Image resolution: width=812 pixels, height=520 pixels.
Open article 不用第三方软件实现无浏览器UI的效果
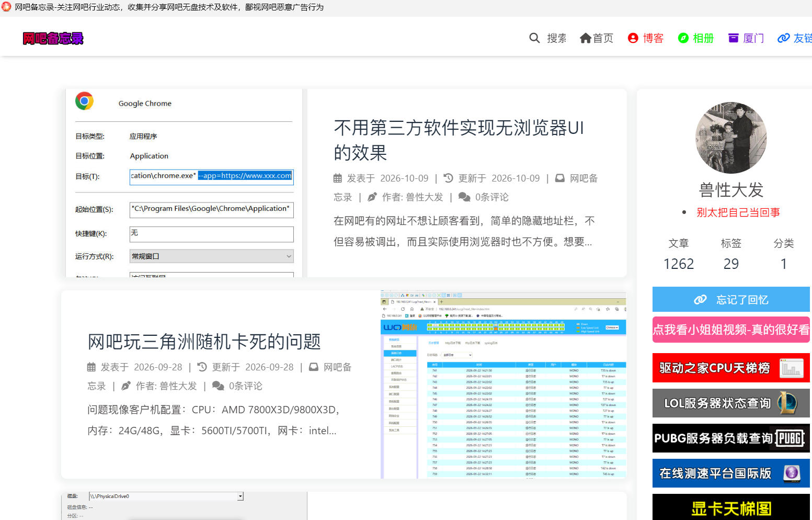459,140
